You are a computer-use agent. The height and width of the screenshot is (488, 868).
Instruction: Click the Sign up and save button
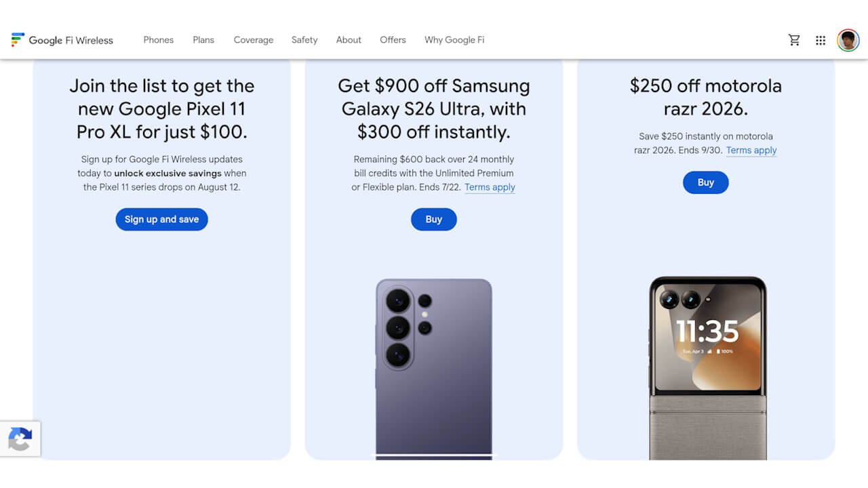click(161, 219)
